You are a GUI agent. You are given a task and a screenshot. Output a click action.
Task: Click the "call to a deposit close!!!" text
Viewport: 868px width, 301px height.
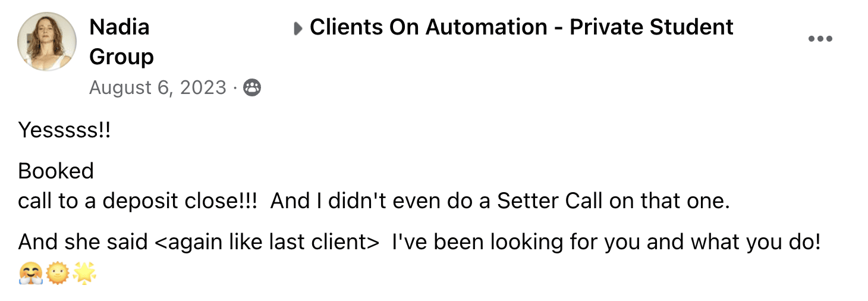pyautogui.click(x=137, y=202)
